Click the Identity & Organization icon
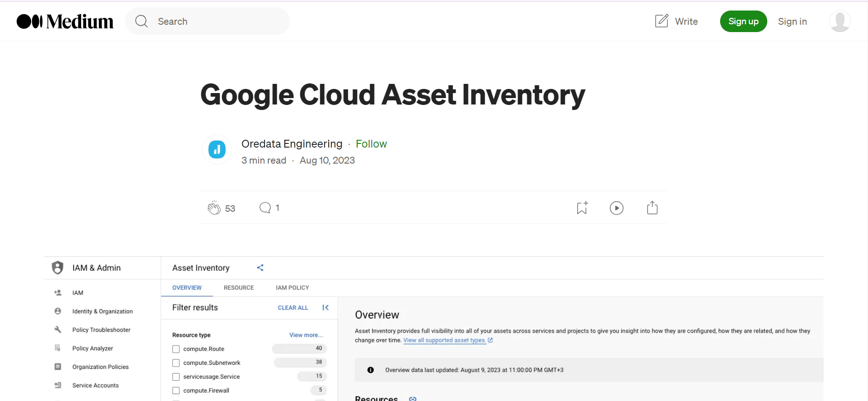 click(58, 311)
